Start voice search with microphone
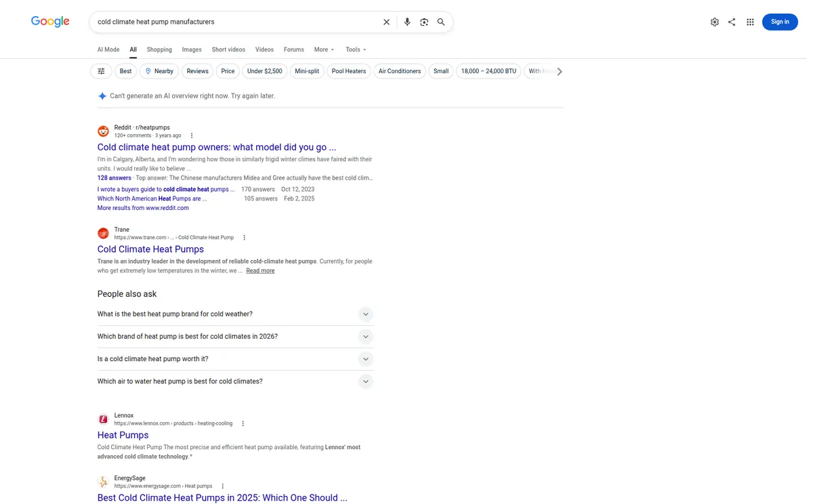This screenshot has width=813, height=504. click(x=407, y=22)
